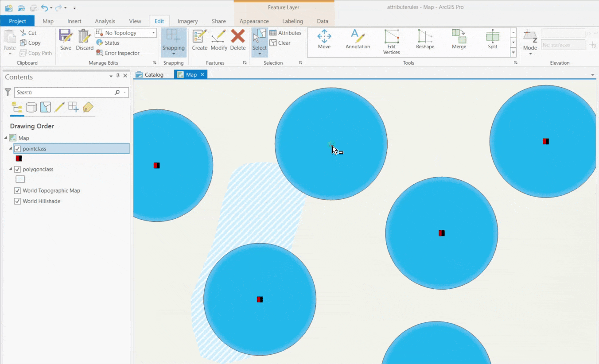Open the No Topology dropdown
The image size is (599, 364).
pos(126,33)
